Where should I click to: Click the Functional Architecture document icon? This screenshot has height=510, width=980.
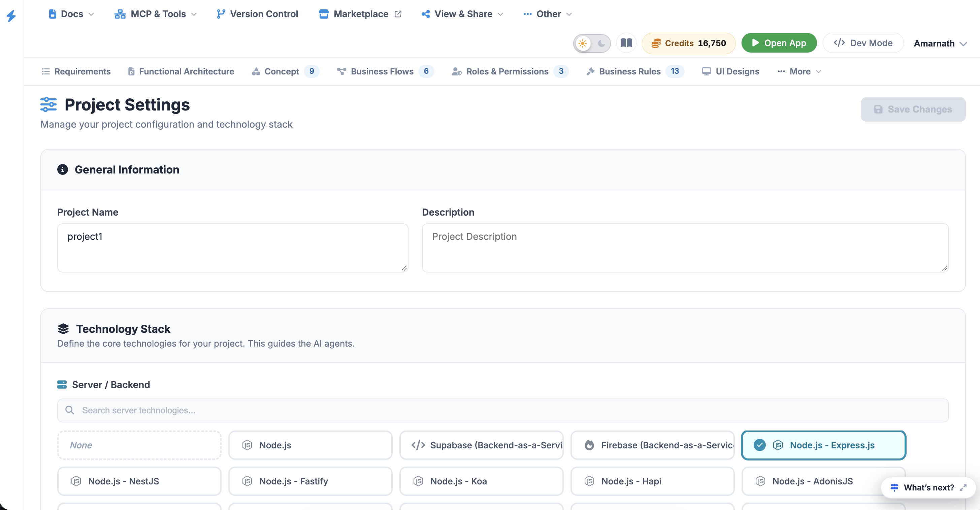131,71
